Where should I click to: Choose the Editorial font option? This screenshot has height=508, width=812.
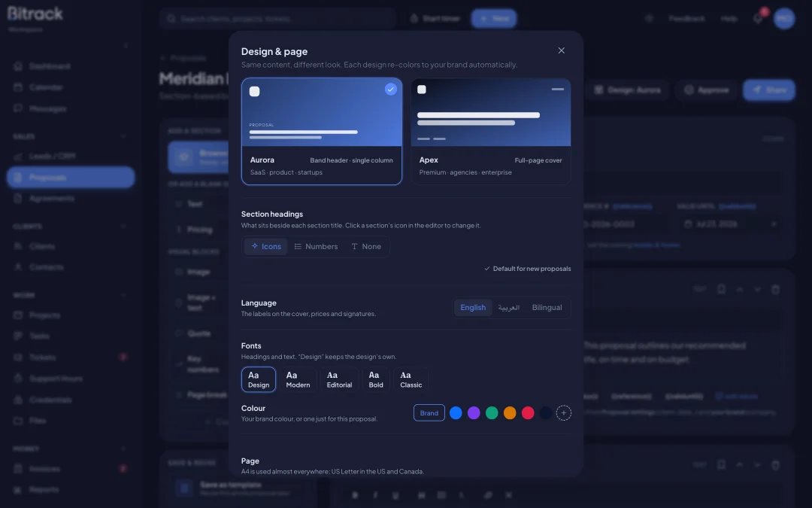339,379
